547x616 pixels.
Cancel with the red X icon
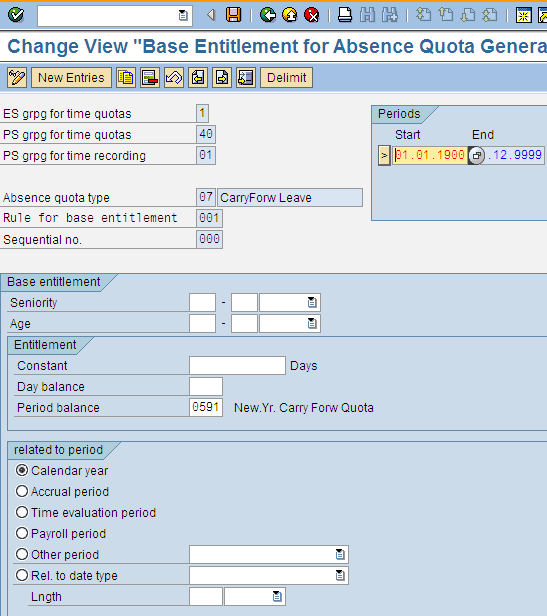pyautogui.click(x=312, y=15)
